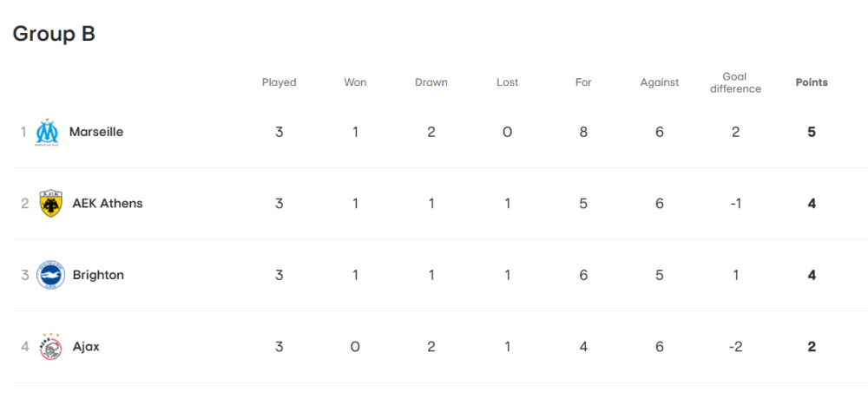The height and width of the screenshot is (398, 868).
Task: Click the Marseille club crest icon
Action: tap(47, 133)
